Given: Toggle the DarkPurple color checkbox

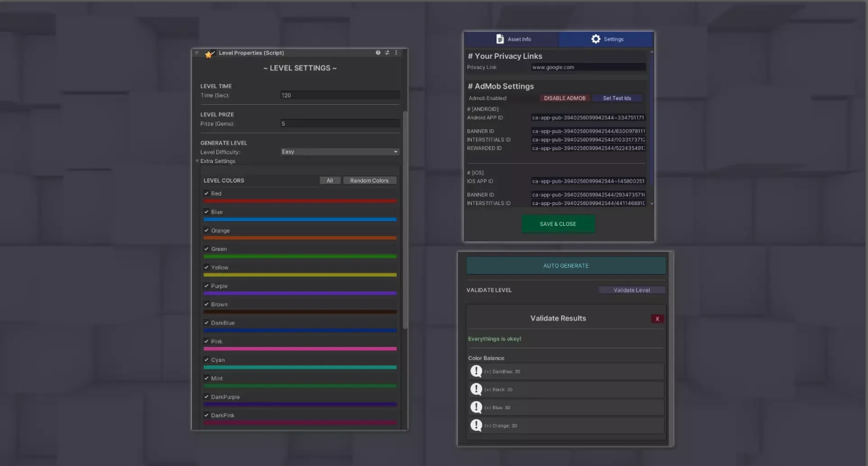Looking at the screenshot, I should [206, 397].
